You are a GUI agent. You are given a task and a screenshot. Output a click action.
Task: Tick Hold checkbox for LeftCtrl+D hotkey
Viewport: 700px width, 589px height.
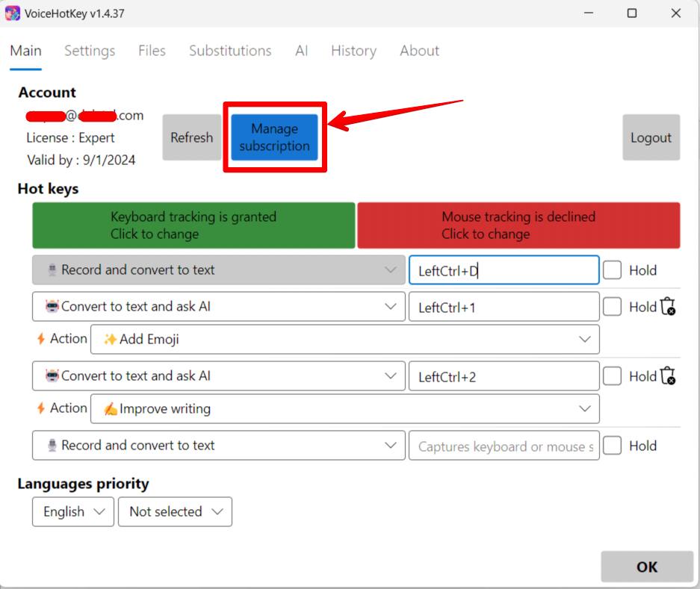tap(612, 270)
